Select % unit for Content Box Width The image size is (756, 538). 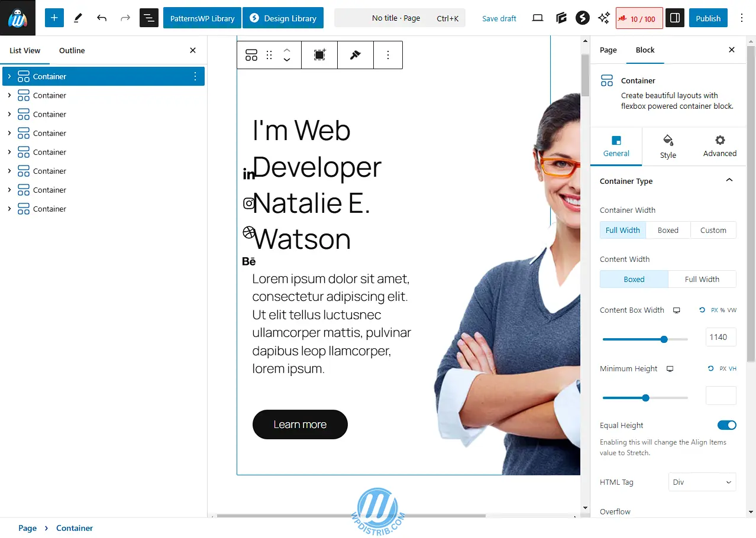coord(723,310)
